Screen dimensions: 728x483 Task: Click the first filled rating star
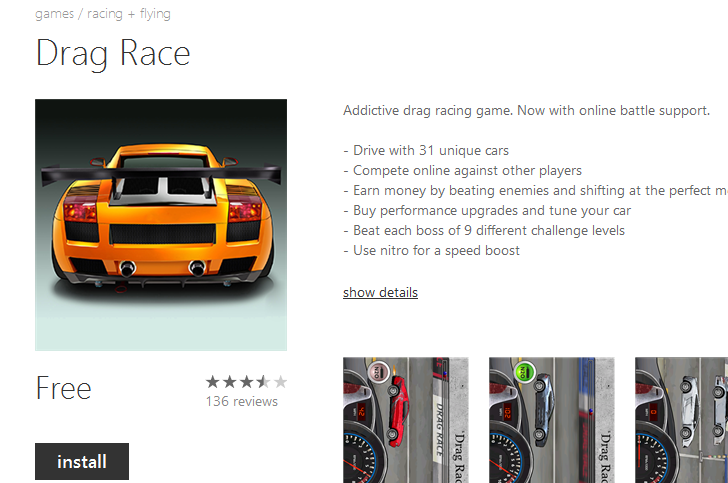tap(213, 382)
